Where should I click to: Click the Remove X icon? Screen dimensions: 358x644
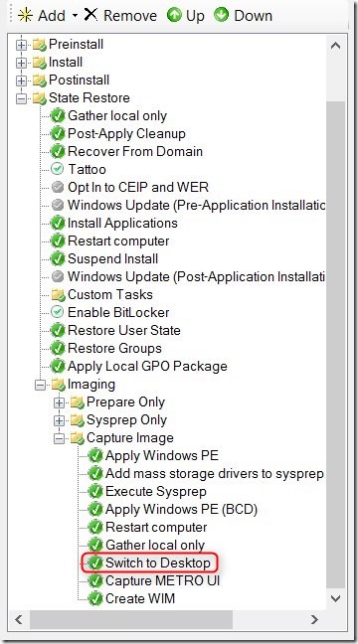(90, 15)
